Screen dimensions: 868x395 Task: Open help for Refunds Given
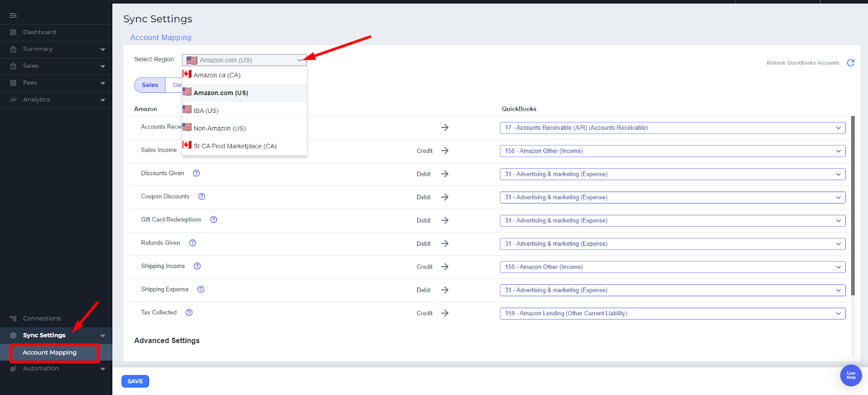(x=193, y=243)
